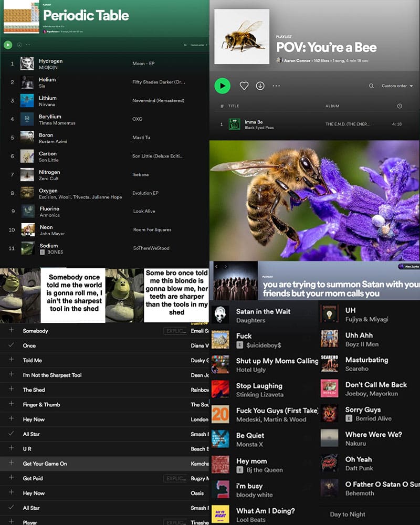Select the Beryllium track

104,119
